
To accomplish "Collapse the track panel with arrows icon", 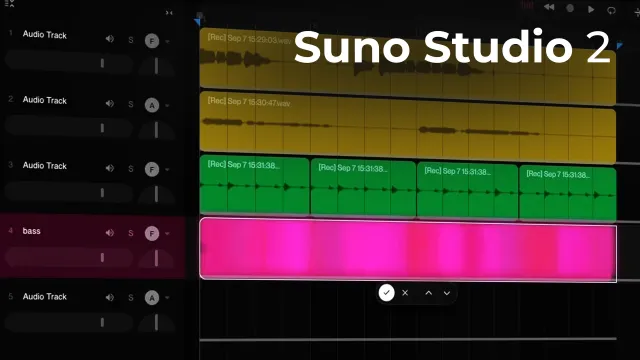I will 169,13.
